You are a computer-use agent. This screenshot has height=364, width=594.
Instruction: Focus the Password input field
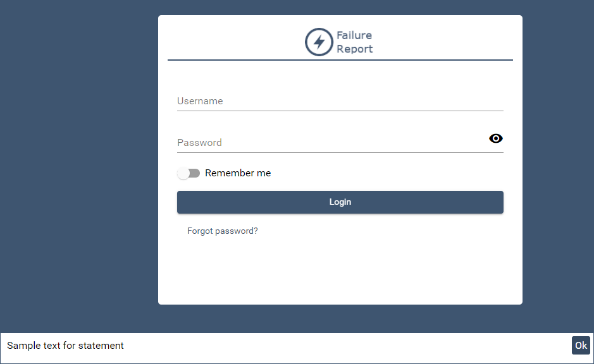(329, 143)
